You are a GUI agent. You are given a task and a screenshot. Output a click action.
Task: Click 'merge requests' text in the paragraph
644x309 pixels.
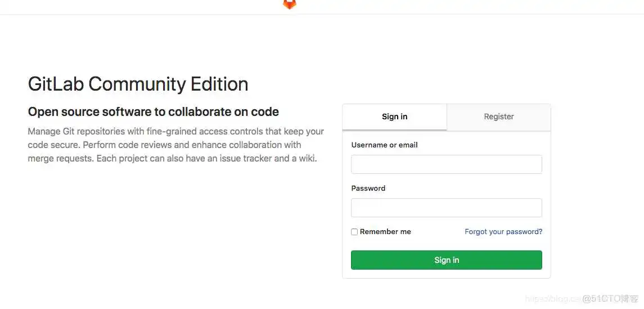(61, 158)
